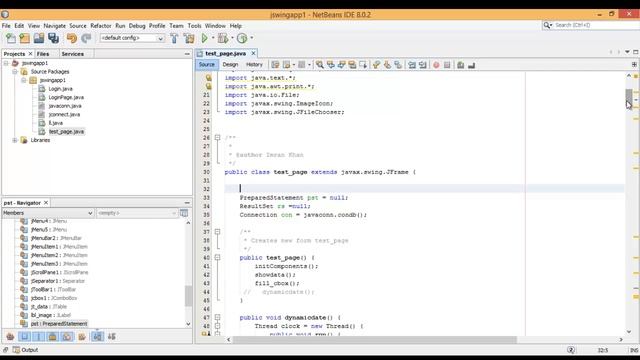640x360 pixels.
Task: Click the editor horizontal scrollbar
Action: click(374, 340)
